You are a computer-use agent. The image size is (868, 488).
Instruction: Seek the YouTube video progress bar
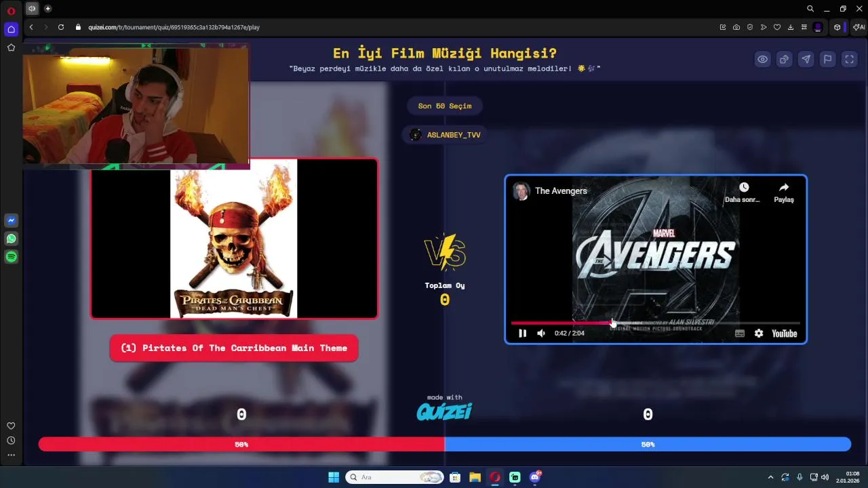pos(655,323)
